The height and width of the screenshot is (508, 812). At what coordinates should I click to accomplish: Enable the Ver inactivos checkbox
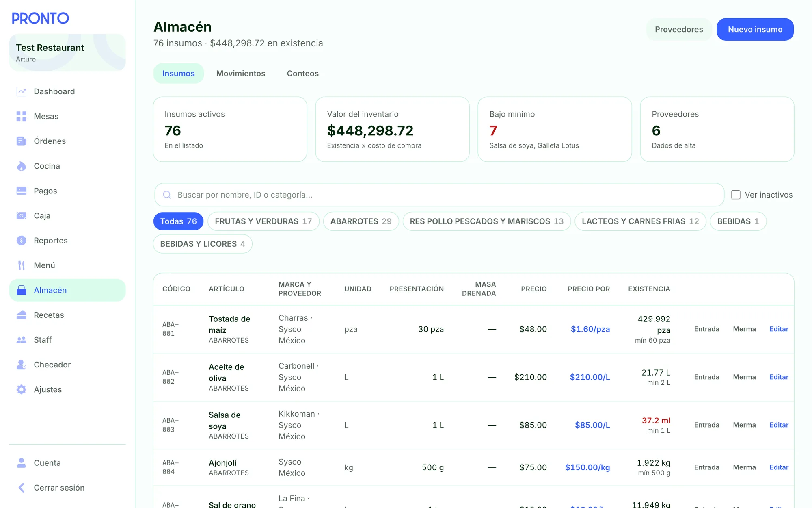click(736, 195)
